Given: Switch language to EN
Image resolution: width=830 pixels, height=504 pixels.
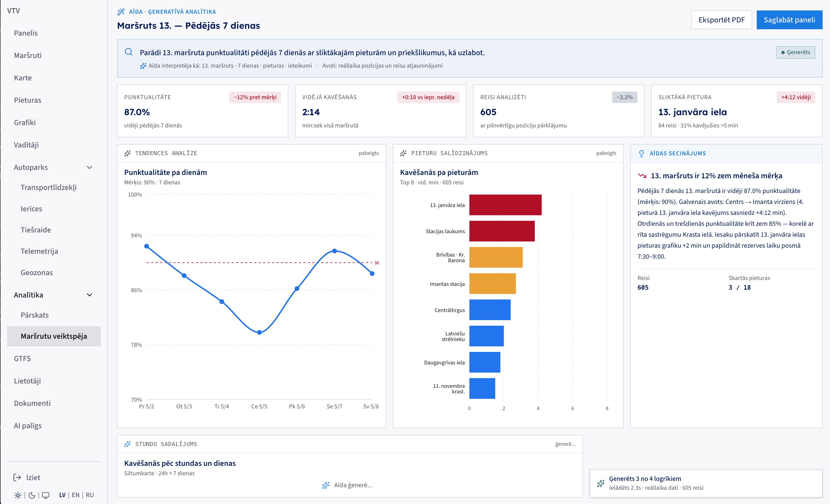Looking at the screenshot, I should pyautogui.click(x=76, y=495).
